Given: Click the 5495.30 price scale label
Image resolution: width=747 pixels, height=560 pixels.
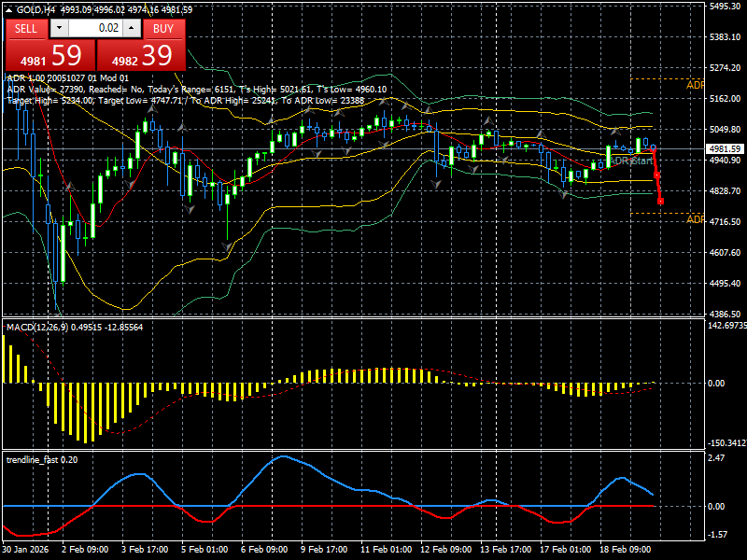Looking at the screenshot, I should [726, 6].
